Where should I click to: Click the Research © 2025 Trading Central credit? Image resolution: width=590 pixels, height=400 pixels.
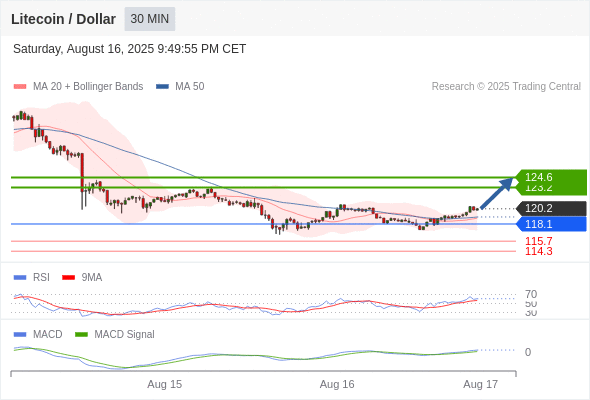506,87
